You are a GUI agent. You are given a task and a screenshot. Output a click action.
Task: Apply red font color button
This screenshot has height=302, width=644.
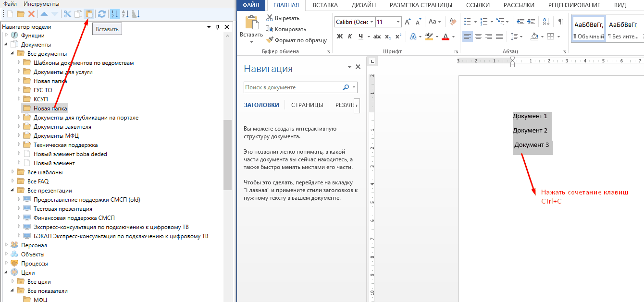coord(446,36)
